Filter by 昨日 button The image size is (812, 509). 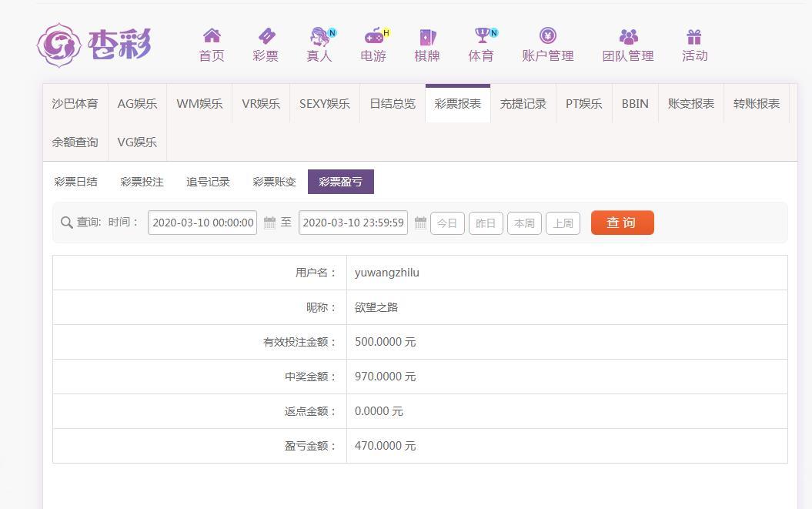click(x=486, y=223)
